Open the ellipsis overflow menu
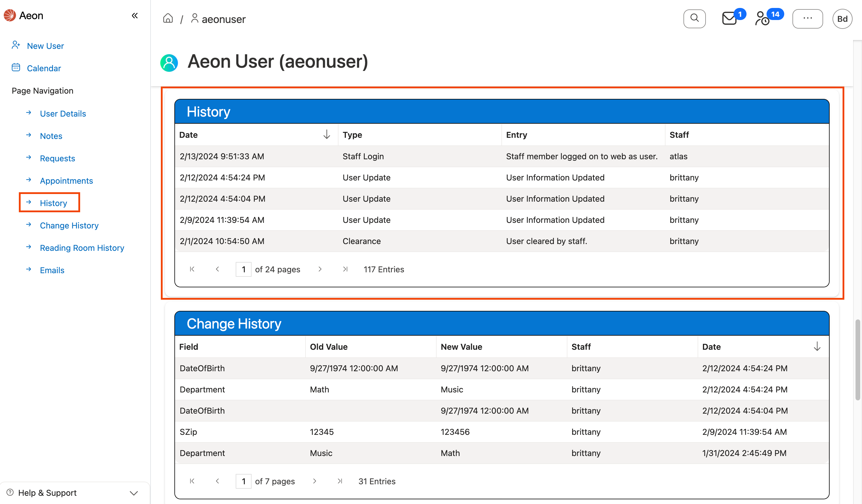 (x=807, y=19)
